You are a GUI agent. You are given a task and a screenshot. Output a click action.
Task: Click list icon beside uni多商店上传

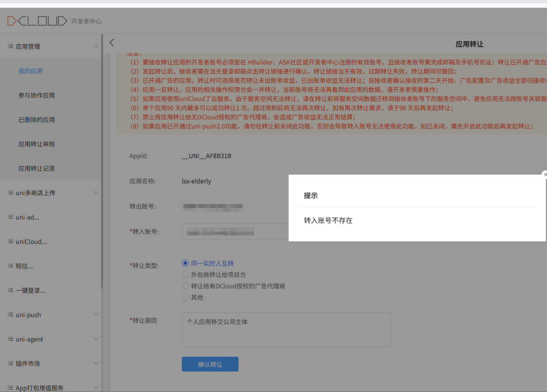pos(10,193)
